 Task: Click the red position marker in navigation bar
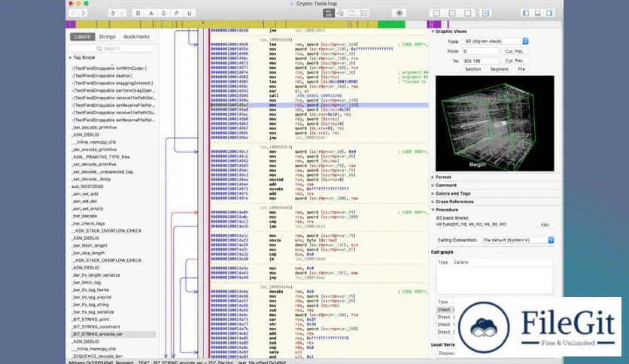click(203, 23)
